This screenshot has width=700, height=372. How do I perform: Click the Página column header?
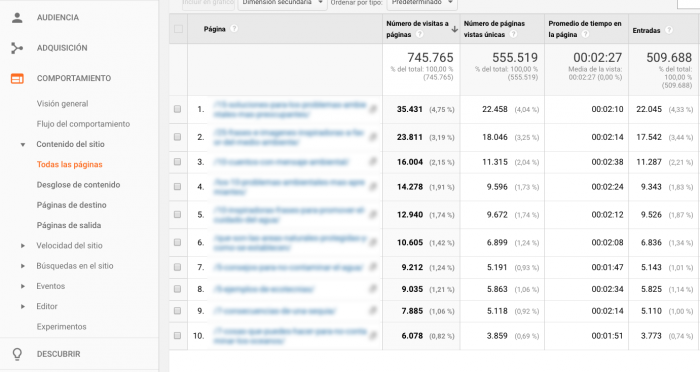[x=215, y=29]
